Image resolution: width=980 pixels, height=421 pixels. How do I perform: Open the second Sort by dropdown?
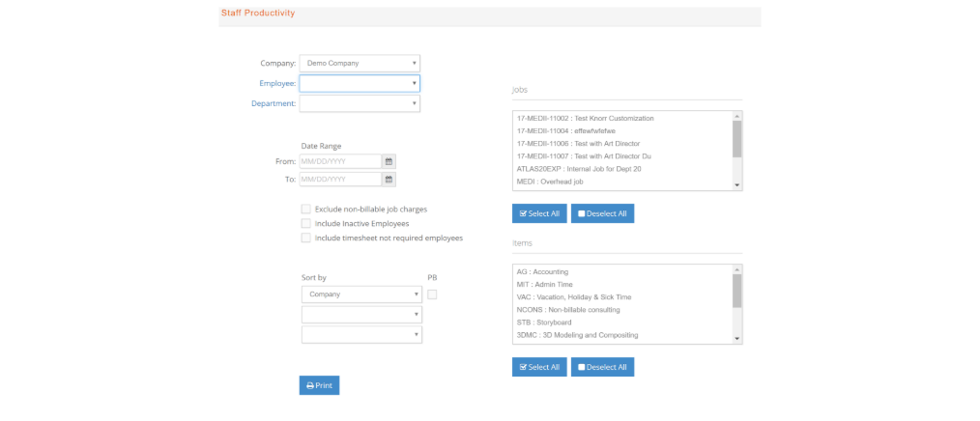coord(361,314)
